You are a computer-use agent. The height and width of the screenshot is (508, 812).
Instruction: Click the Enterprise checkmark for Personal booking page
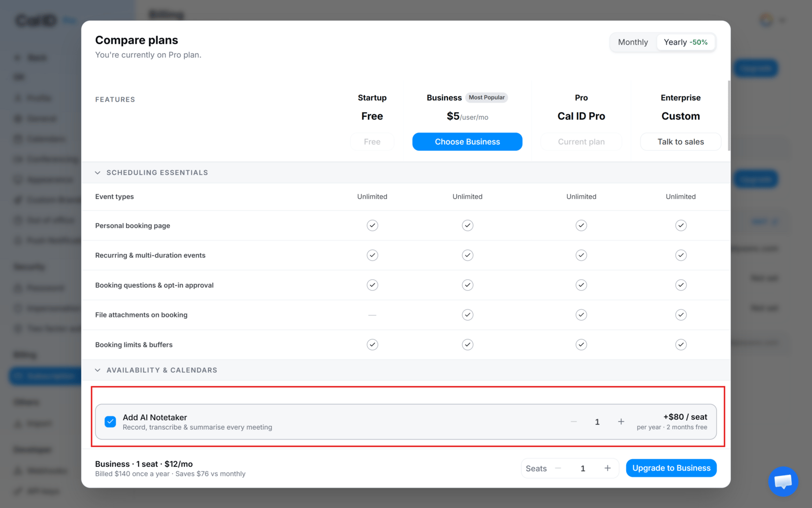click(681, 226)
